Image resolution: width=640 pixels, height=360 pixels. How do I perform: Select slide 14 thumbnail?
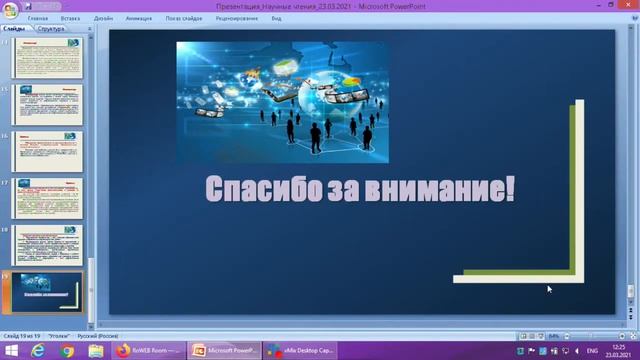click(47, 58)
